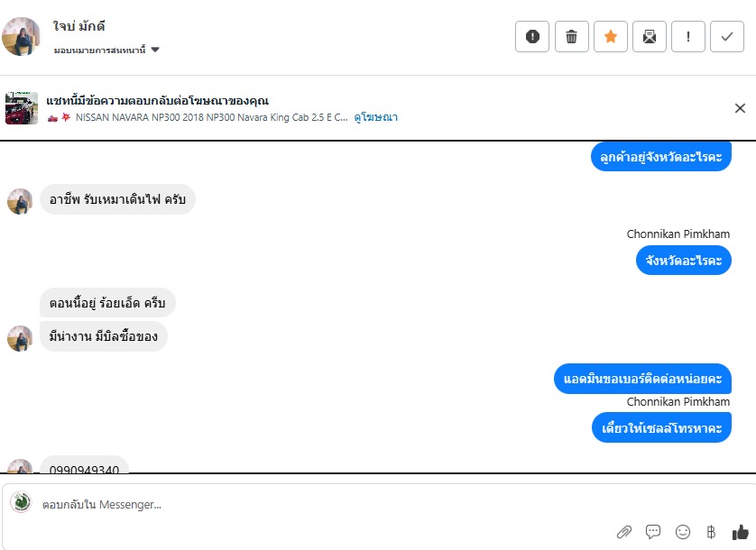The width and height of the screenshot is (756, 550).
Task: Attach a file with paperclip icon
Action: click(x=624, y=532)
